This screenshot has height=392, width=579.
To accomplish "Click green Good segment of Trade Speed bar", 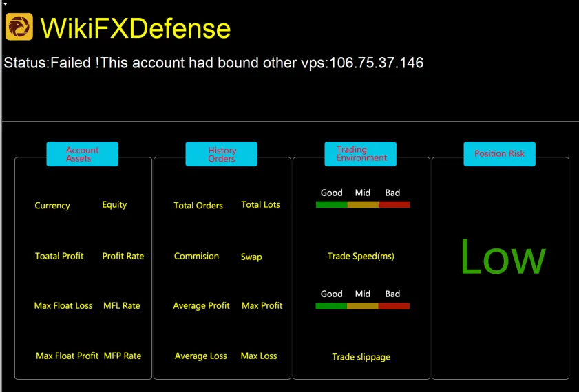I will pos(332,205).
